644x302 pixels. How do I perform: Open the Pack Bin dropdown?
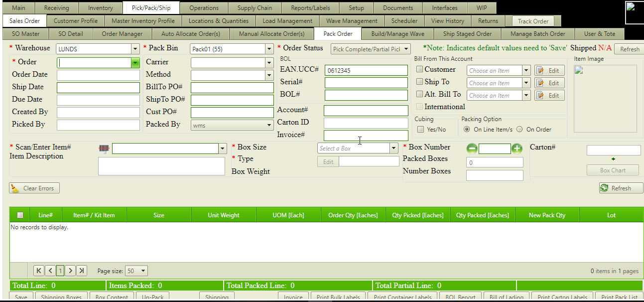click(x=269, y=49)
